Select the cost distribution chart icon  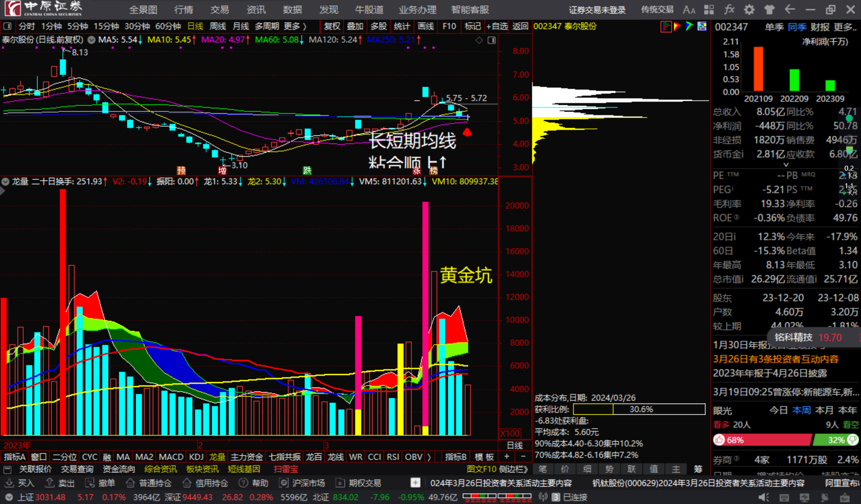click(666, 26)
